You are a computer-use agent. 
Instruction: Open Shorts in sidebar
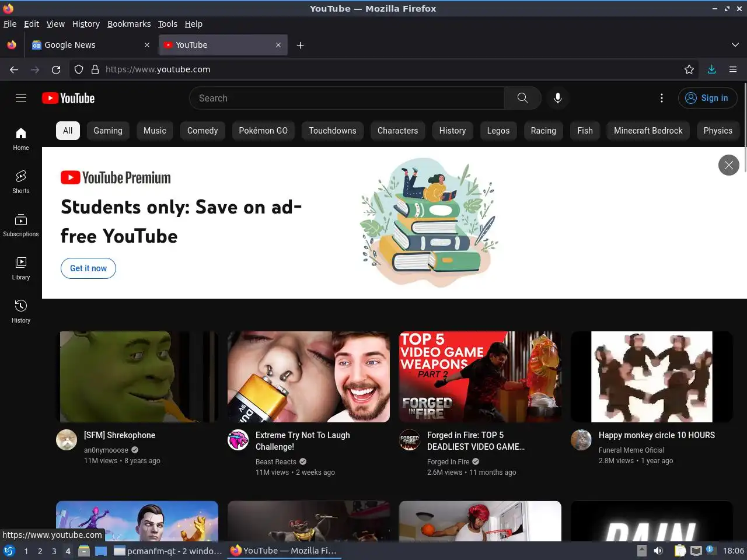point(21,183)
